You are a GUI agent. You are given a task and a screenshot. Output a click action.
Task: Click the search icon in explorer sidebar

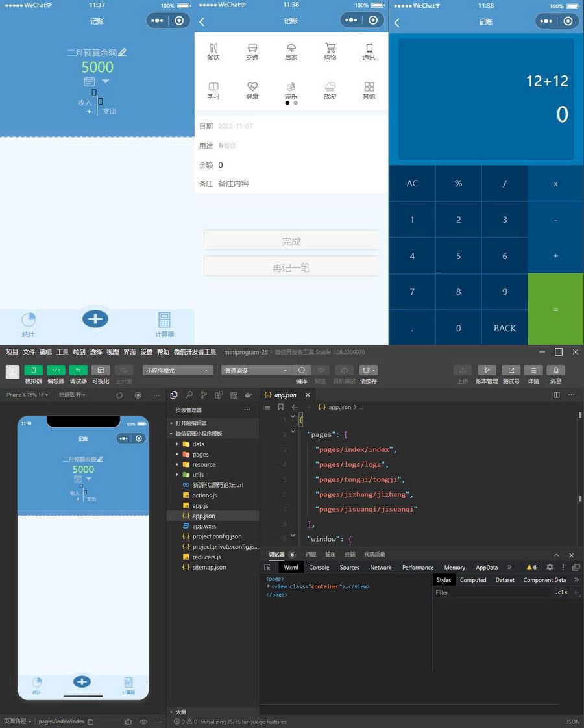(189, 394)
